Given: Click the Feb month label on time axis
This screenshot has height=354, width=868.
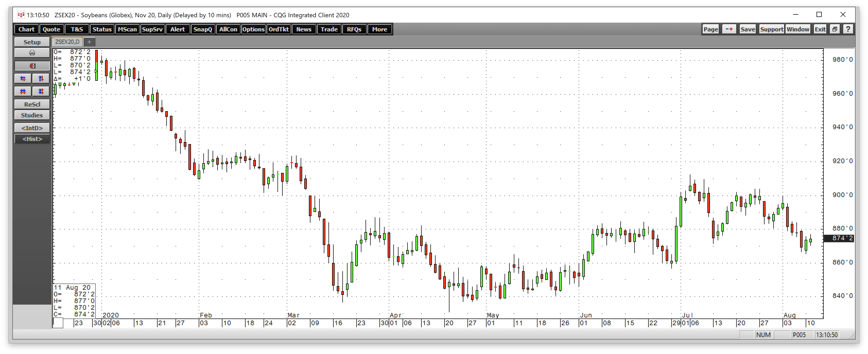Looking at the screenshot, I should click(x=205, y=315).
